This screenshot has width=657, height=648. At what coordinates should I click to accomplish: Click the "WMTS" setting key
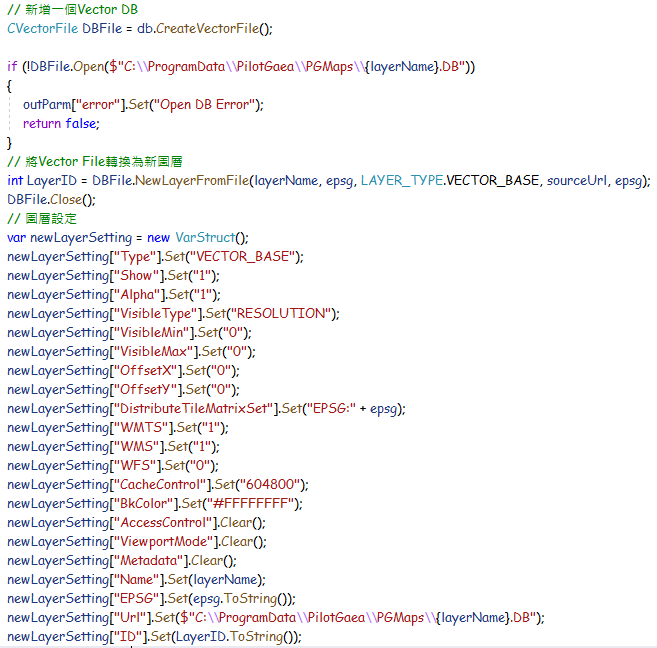click(139, 427)
